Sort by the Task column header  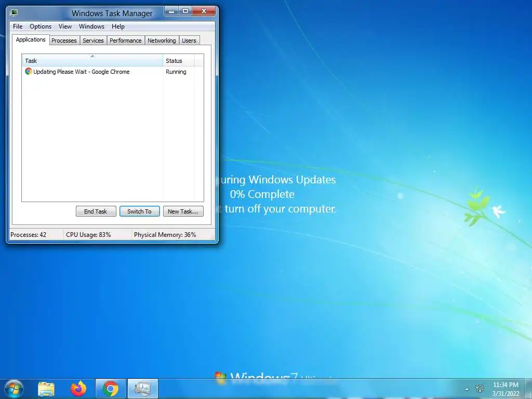pos(92,60)
